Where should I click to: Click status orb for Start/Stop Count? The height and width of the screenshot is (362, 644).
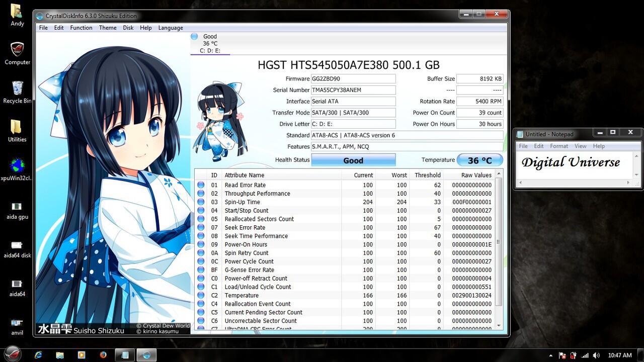pos(201,211)
